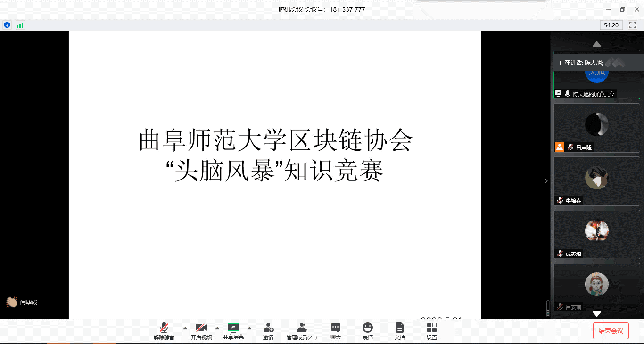The height and width of the screenshot is (344, 644).
Task: Select 牛培垚 participant video tile
Action: (x=597, y=181)
